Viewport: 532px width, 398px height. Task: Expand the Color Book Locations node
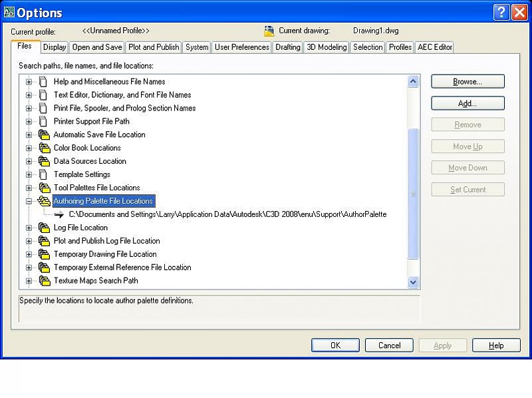click(x=29, y=148)
